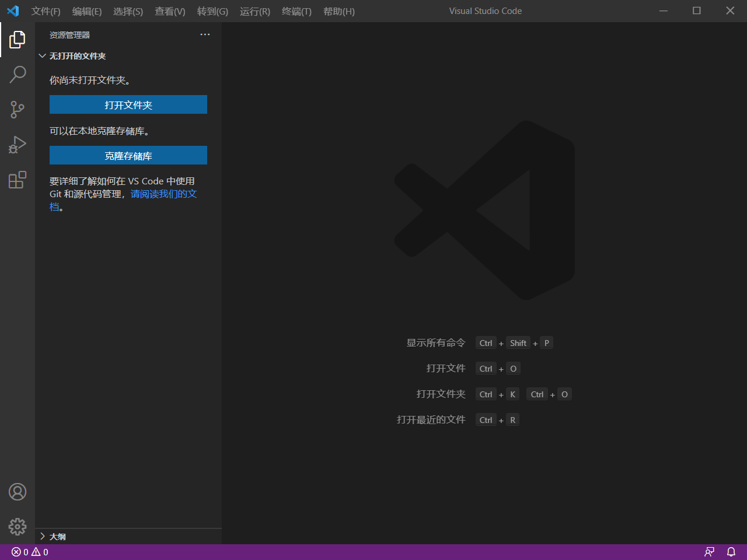Click the 克隆存储库 button
The height and width of the screenshot is (560, 747).
[128, 156]
